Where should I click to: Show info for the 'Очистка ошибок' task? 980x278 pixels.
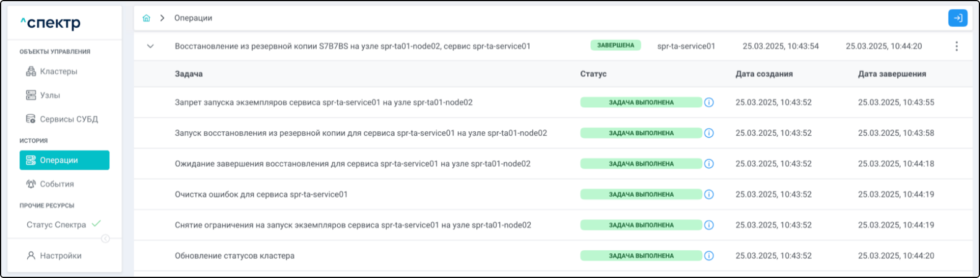[709, 194]
